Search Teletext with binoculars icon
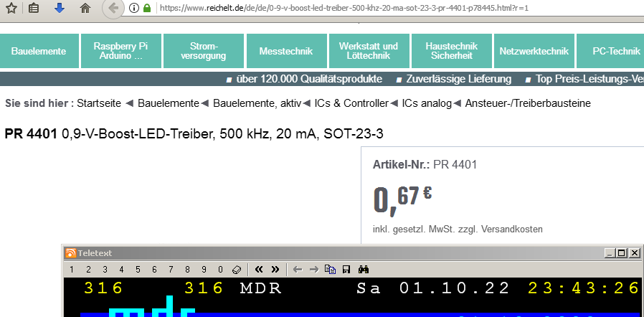This screenshot has width=644, height=317. (x=364, y=270)
